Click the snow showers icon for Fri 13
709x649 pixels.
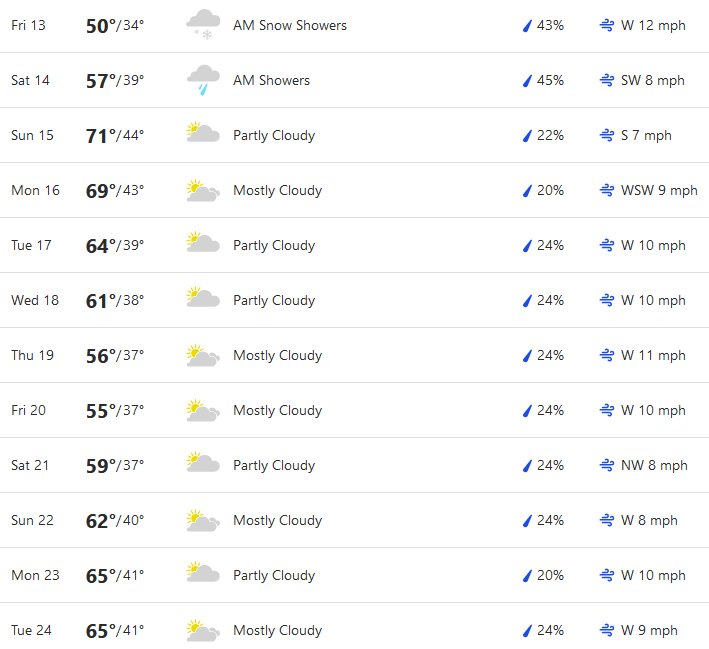coord(203,24)
